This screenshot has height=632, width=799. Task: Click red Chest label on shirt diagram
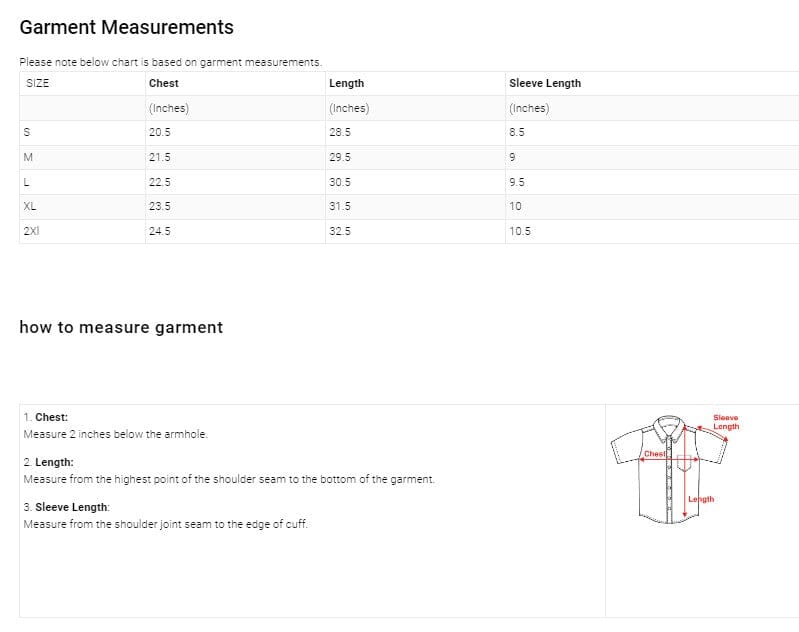[654, 454]
